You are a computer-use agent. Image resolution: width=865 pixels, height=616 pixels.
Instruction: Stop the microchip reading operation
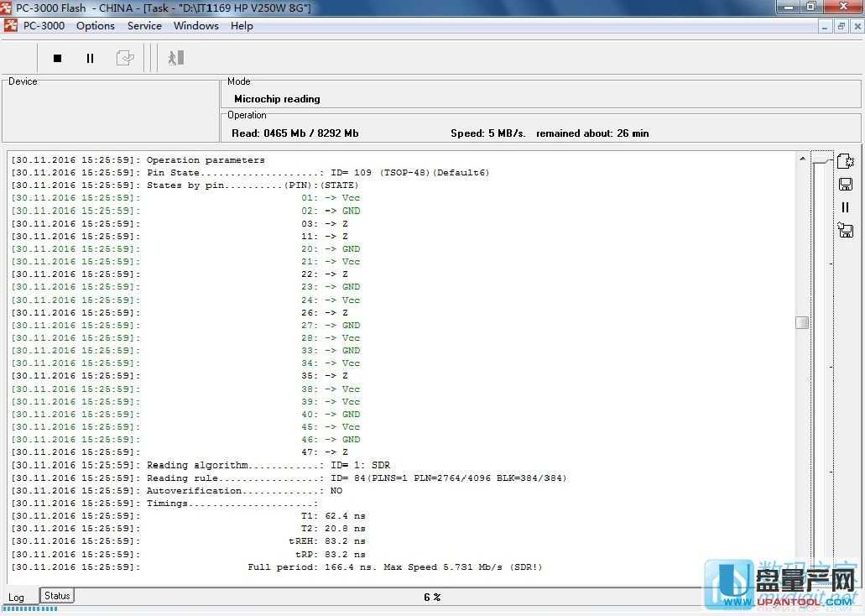pyautogui.click(x=57, y=58)
